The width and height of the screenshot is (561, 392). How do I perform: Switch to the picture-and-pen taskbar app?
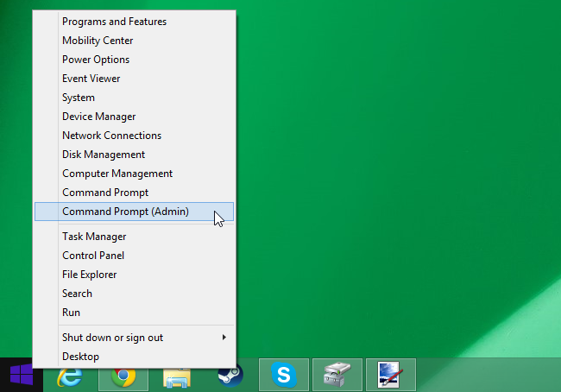(391, 375)
